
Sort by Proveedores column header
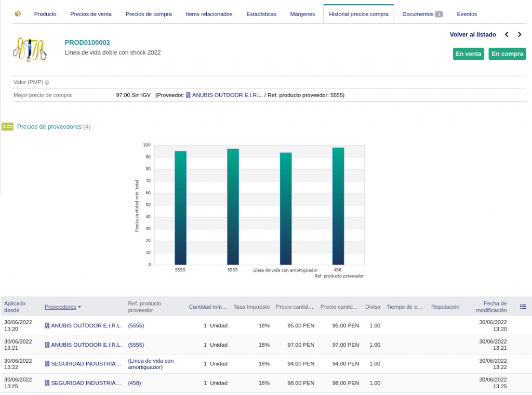pyautogui.click(x=60, y=307)
